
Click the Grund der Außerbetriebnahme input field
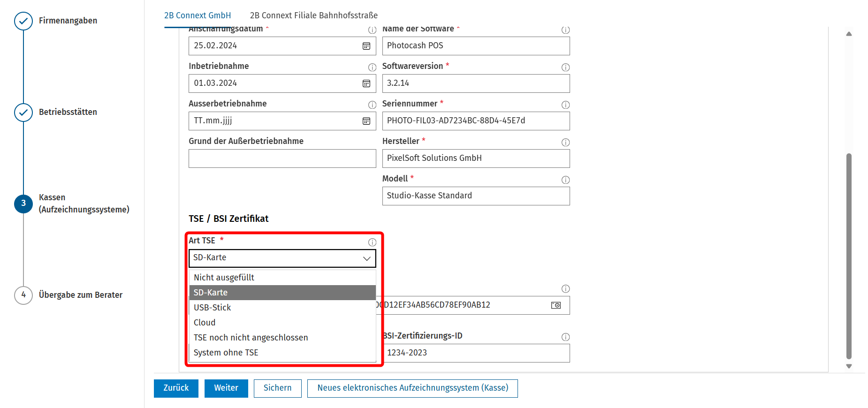point(282,159)
